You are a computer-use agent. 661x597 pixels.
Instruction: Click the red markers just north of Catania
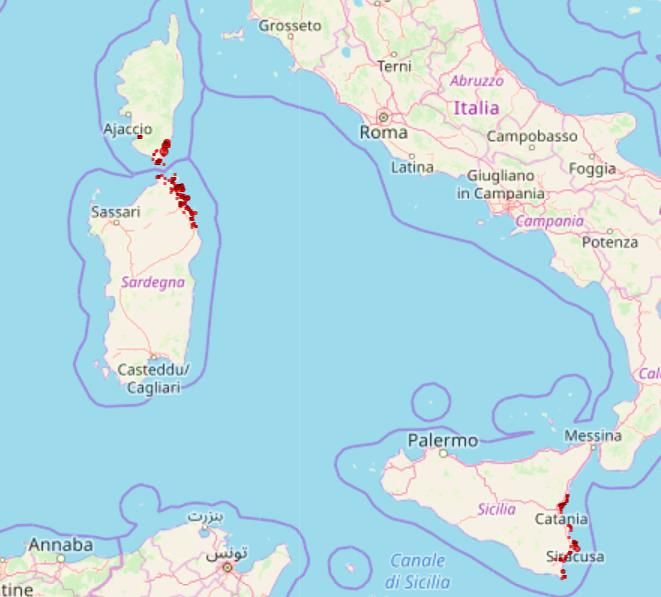click(563, 503)
